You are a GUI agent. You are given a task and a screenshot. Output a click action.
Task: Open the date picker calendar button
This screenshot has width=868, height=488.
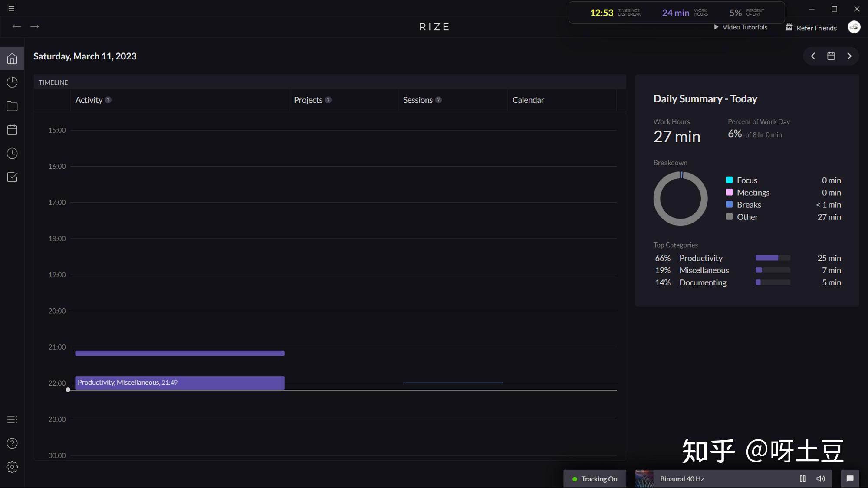click(x=831, y=56)
